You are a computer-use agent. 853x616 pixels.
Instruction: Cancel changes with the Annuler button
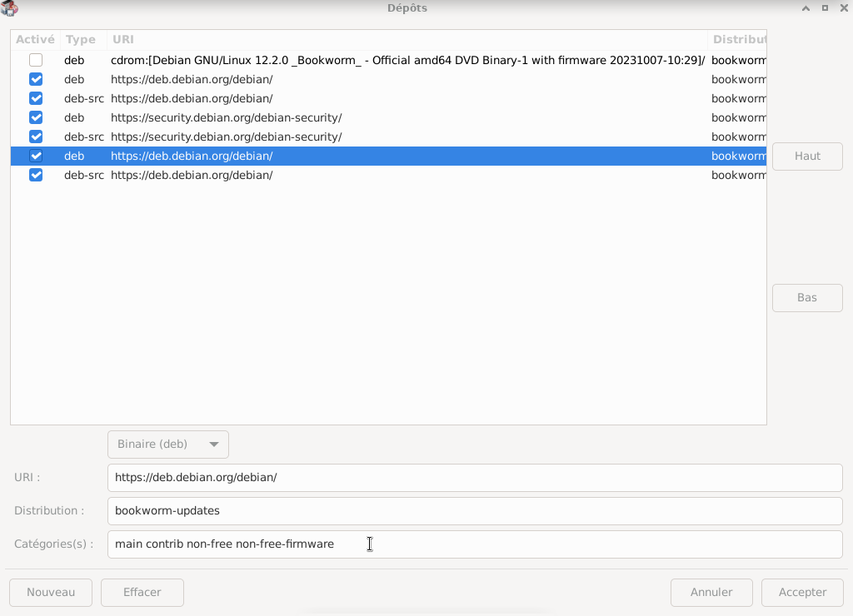(711, 592)
